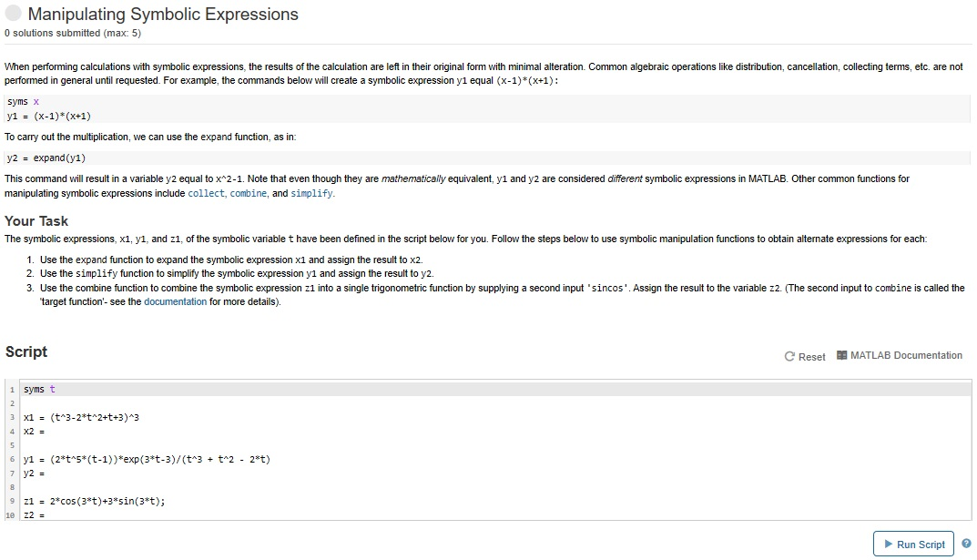This screenshot has height=560, width=977.
Task: Open the simplify function link
Action: 311,193
